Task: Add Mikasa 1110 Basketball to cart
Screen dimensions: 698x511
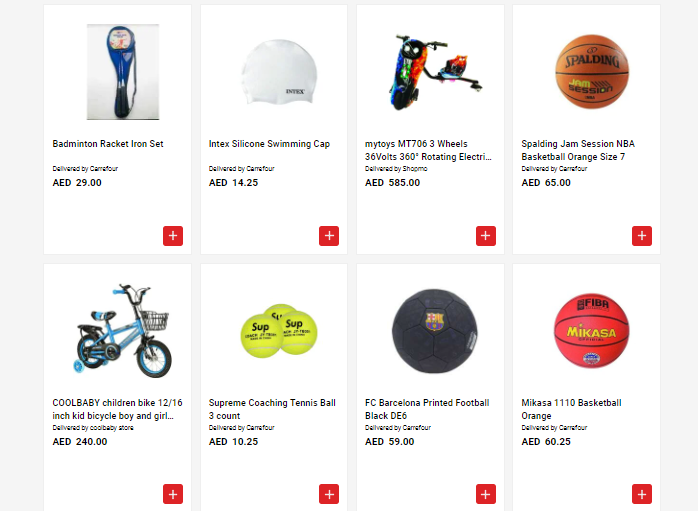Action: 642,494
